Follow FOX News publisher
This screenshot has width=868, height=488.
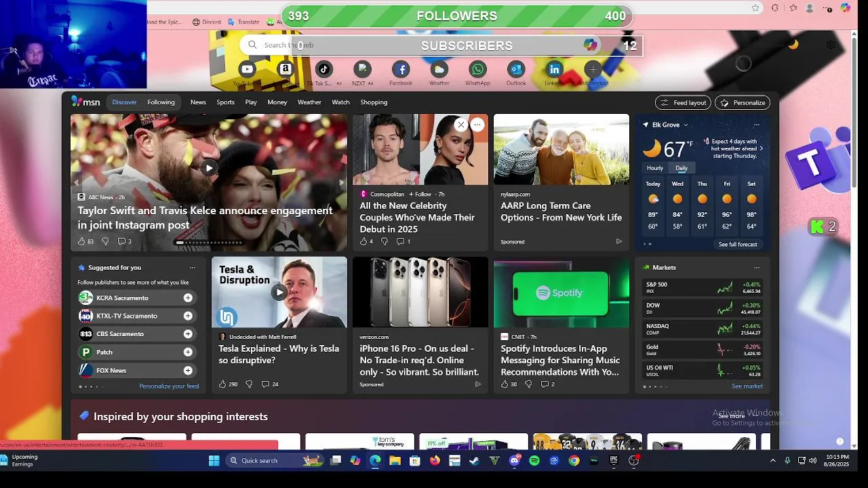point(188,371)
